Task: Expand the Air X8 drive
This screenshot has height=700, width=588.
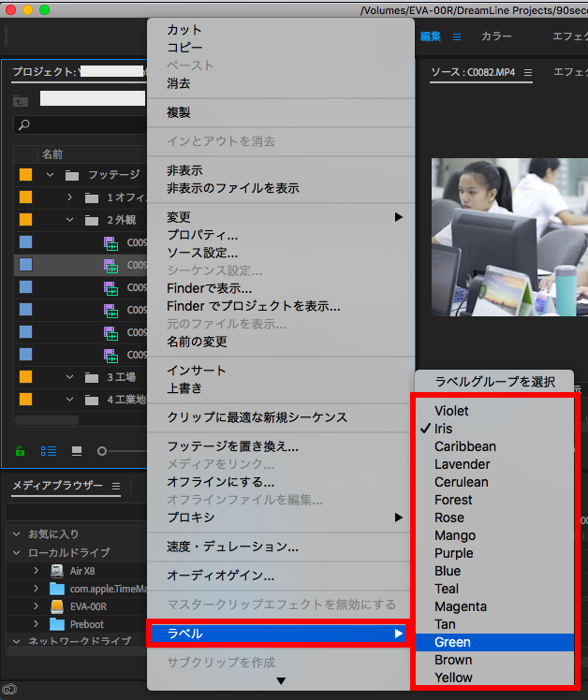Action: click(x=37, y=571)
